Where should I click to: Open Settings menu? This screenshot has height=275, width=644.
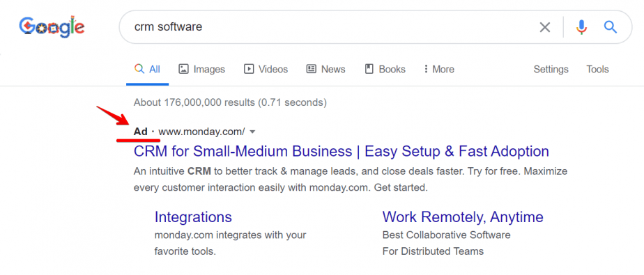coord(551,70)
